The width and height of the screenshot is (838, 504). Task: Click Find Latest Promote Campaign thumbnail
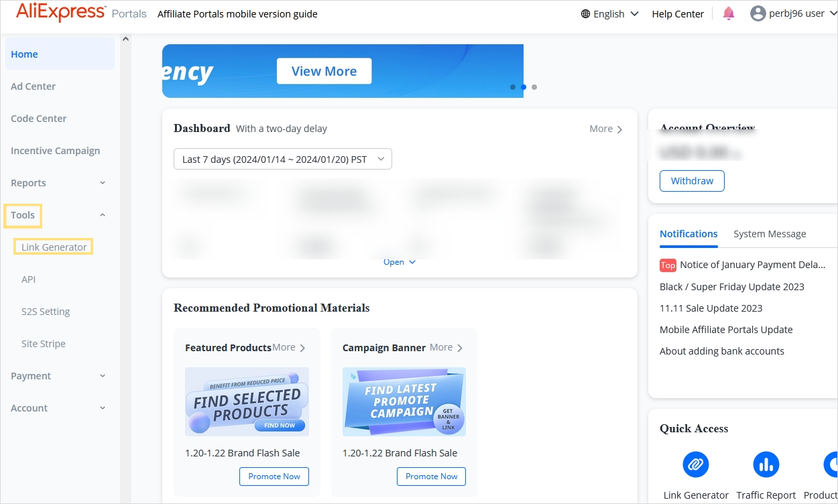pyautogui.click(x=404, y=402)
